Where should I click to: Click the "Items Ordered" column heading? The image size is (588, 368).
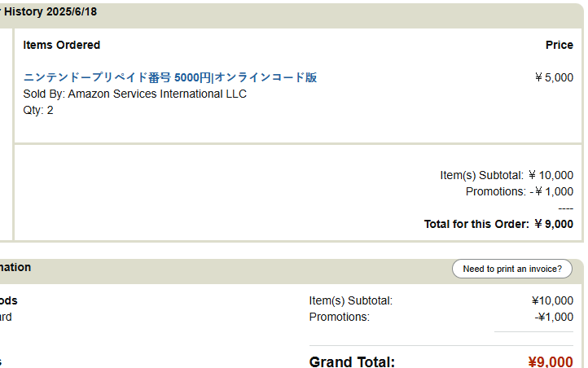click(62, 45)
